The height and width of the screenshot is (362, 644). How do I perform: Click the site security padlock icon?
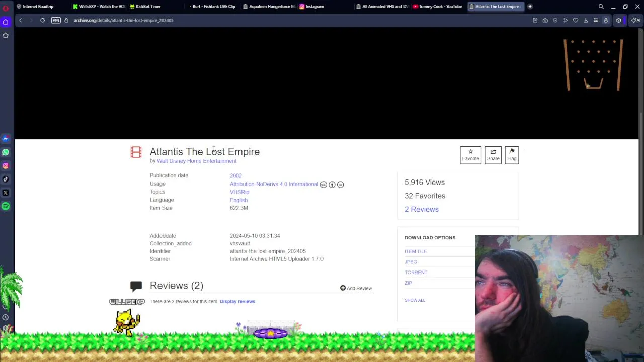coord(66,20)
